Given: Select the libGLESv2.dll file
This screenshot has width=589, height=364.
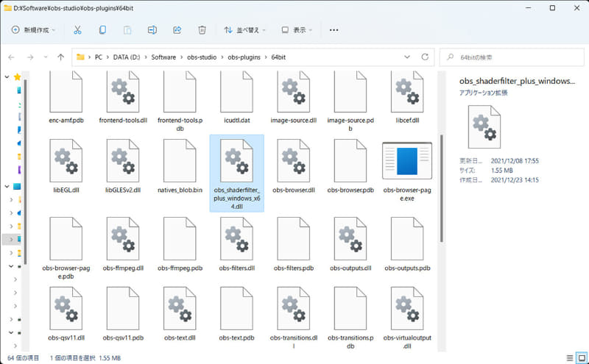Looking at the screenshot, I should (x=123, y=166).
